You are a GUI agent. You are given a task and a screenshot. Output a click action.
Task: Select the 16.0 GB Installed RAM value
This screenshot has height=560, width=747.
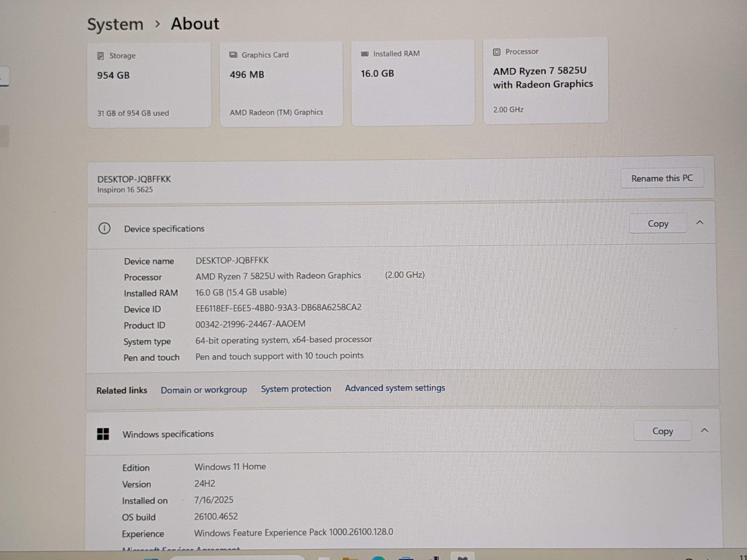click(377, 74)
